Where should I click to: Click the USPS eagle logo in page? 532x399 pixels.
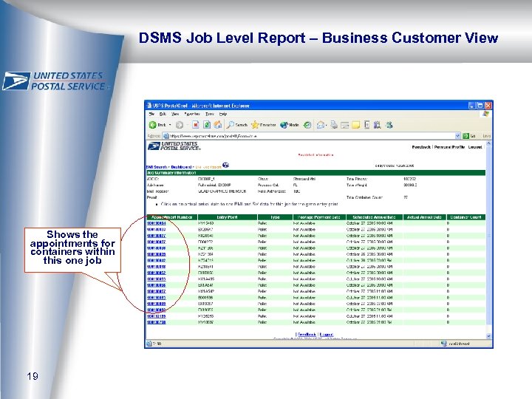[174, 146]
